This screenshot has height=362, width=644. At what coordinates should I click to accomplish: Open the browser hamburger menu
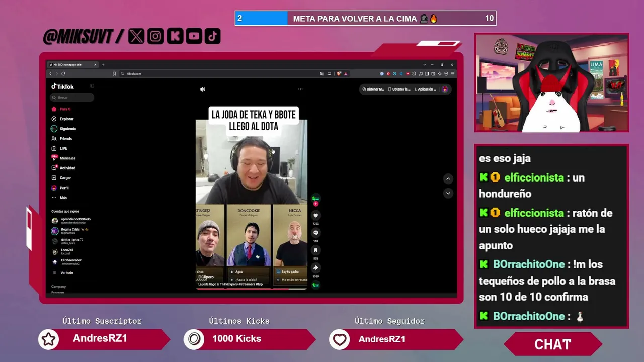(453, 74)
